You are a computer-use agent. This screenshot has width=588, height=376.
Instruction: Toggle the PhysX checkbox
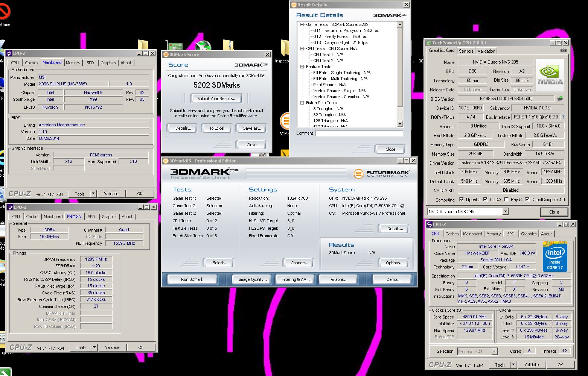coord(506,200)
